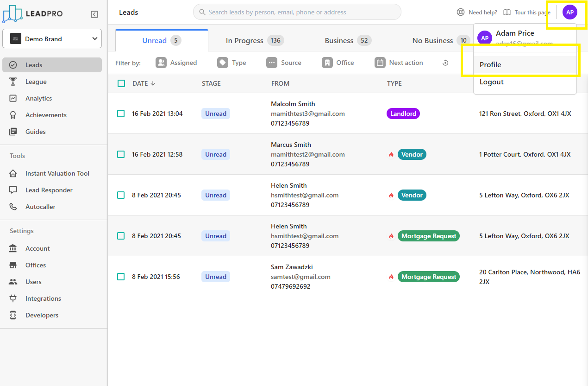Open the League trophy icon page
The image size is (588, 386).
(13, 82)
